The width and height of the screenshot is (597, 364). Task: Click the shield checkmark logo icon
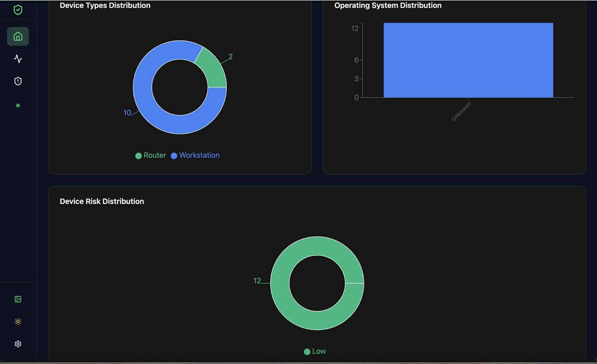coord(18,10)
